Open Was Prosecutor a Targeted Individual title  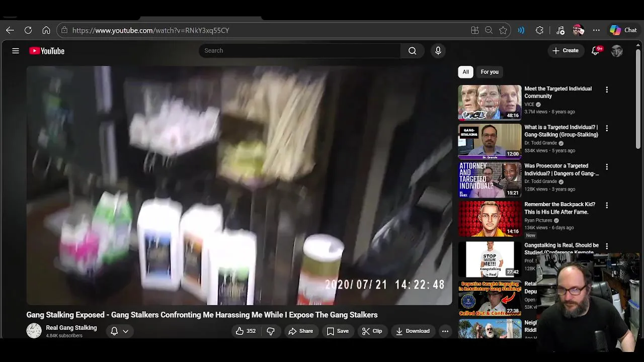(x=561, y=169)
